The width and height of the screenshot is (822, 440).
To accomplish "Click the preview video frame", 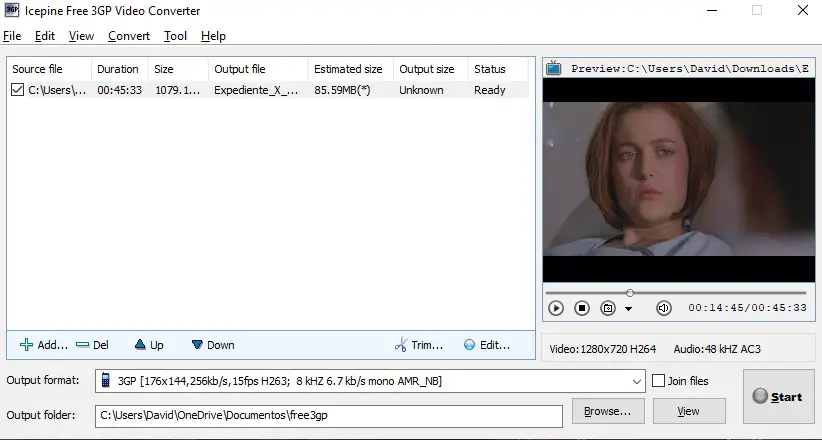I will coord(679,180).
